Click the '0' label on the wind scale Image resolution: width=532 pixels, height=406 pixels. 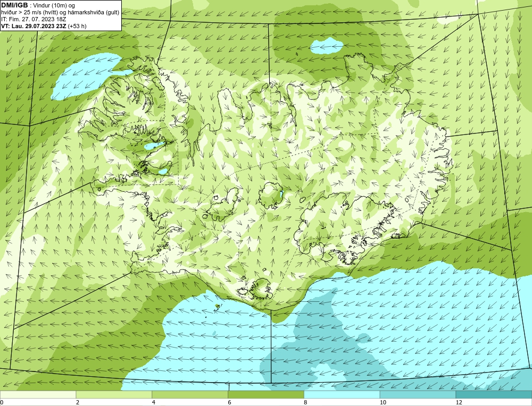[x=2, y=402]
